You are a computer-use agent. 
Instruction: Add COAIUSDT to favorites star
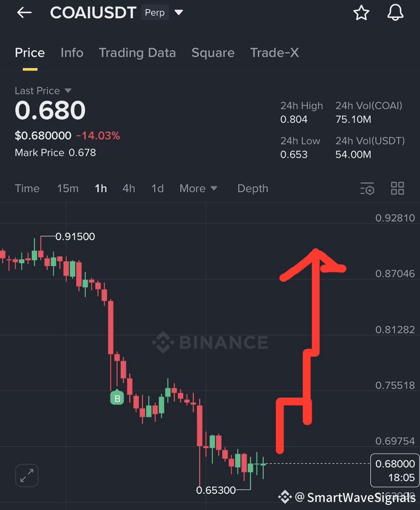coord(361,13)
